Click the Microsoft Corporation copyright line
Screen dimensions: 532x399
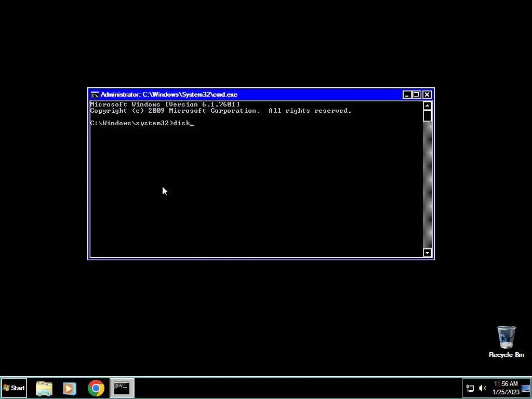coord(221,111)
